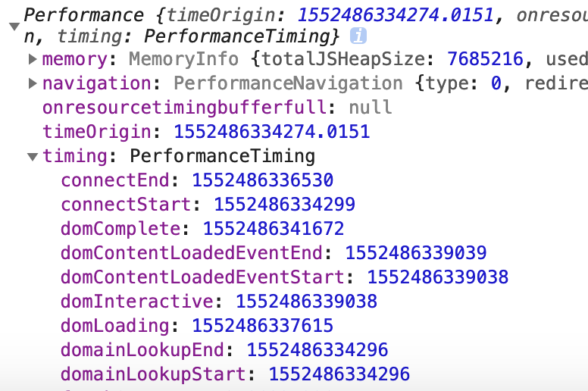The height and width of the screenshot is (391, 588).
Task: Select the domComplete property name
Action: 120,229
